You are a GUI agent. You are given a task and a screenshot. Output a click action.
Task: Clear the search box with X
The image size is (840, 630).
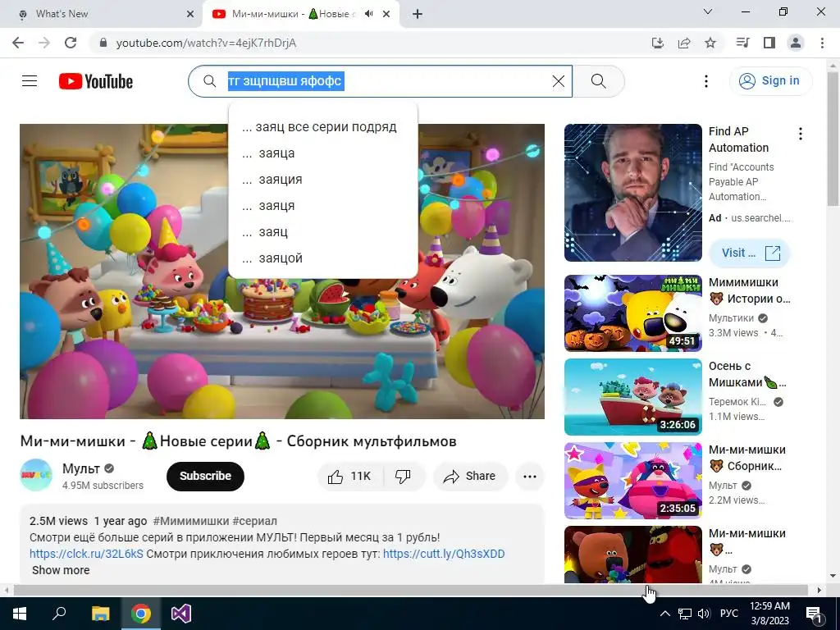pos(558,81)
